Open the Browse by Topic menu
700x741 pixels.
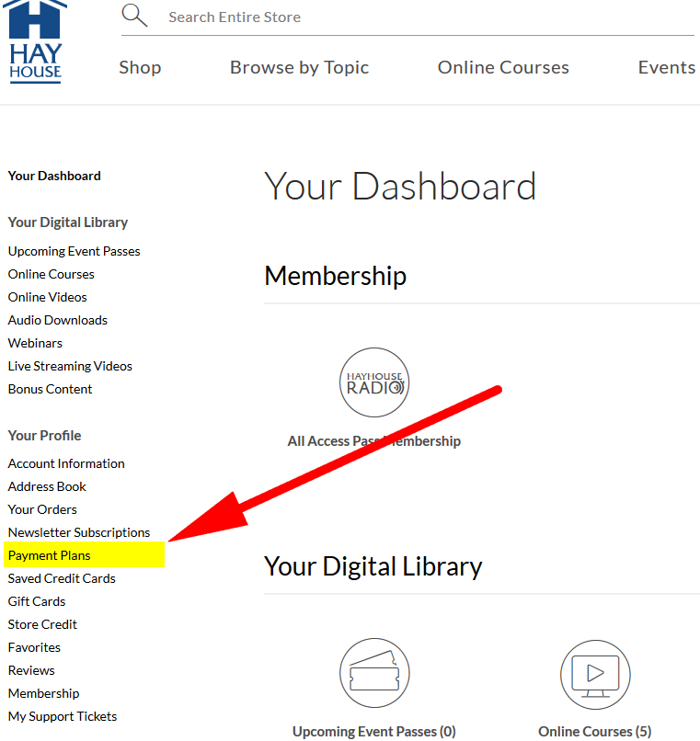tap(299, 68)
